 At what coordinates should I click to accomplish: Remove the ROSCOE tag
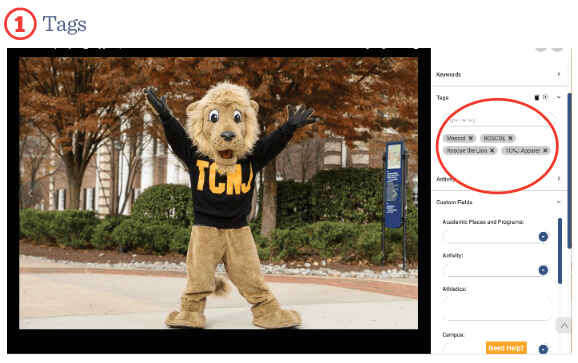(x=510, y=138)
